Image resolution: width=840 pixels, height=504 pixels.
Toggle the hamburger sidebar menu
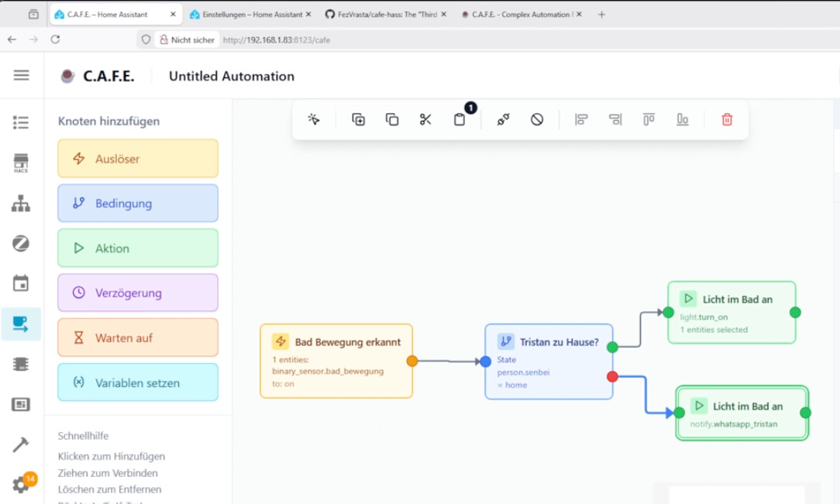tap(21, 75)
